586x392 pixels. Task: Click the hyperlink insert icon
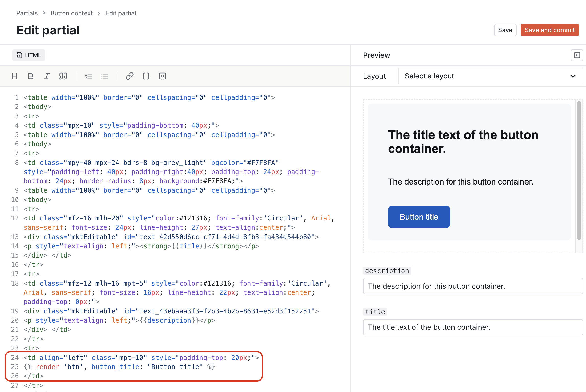[129, 76]
